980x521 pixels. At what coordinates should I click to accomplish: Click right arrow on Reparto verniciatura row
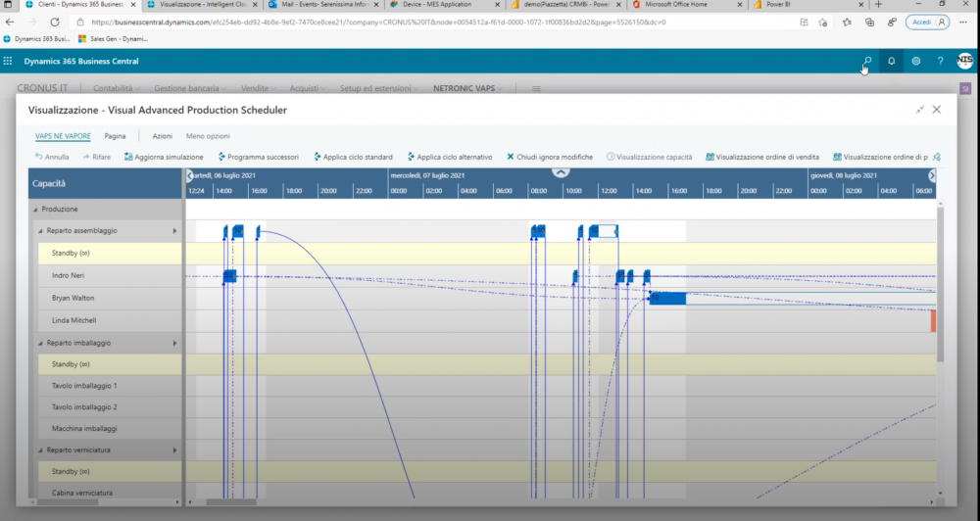pos(174,450)
